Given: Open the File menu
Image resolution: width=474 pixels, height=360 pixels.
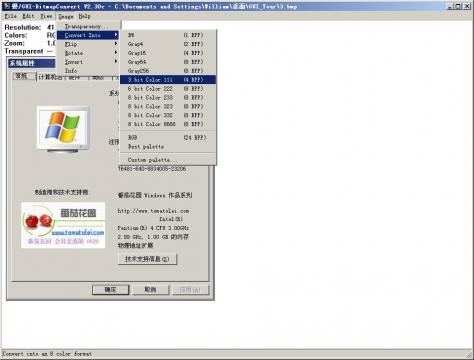Looking at the screenshot, I should tap(11, 16).
